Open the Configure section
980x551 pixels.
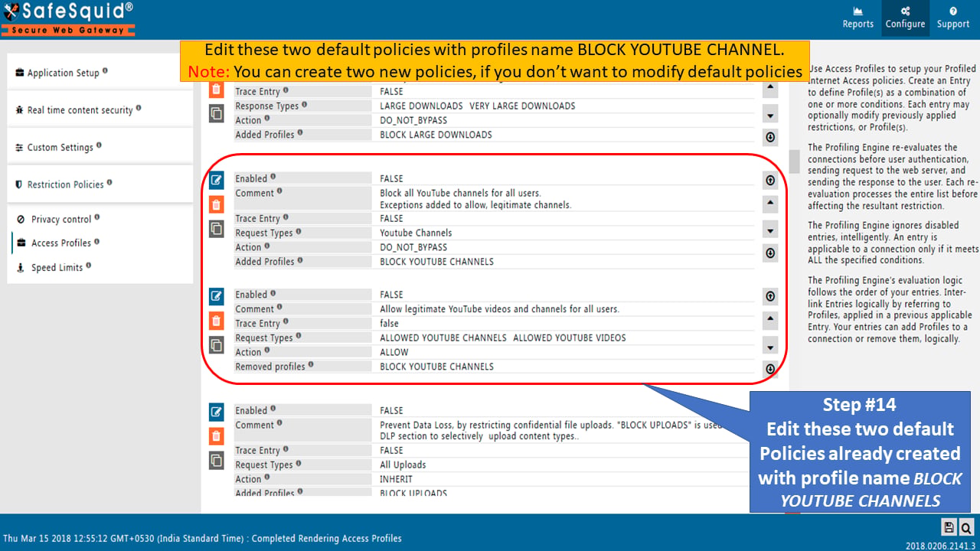coord(906,18)
